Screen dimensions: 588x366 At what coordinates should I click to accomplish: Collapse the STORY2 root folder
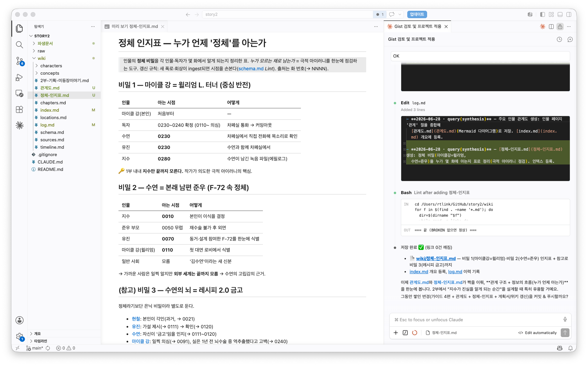click(31, 36)
